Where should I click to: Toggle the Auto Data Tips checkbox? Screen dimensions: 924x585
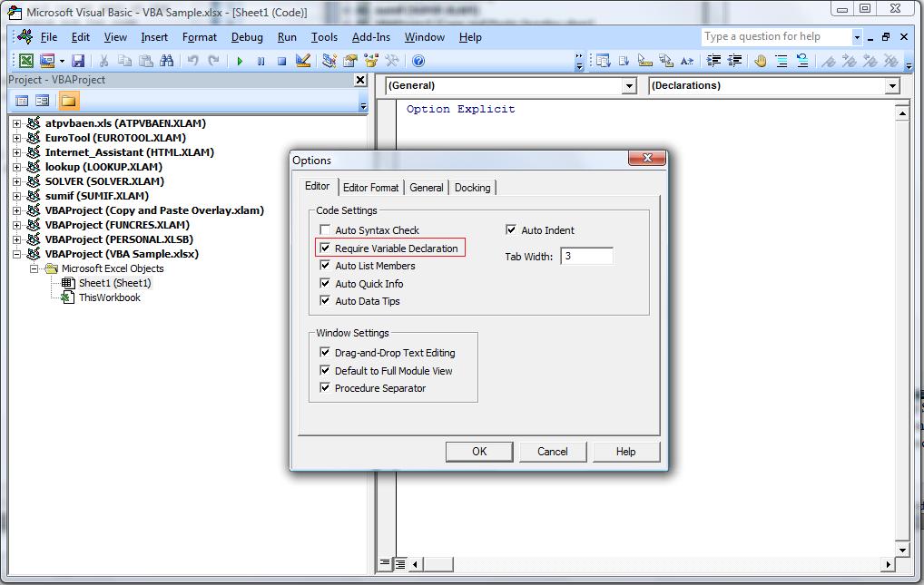click(x=325, y=301)
